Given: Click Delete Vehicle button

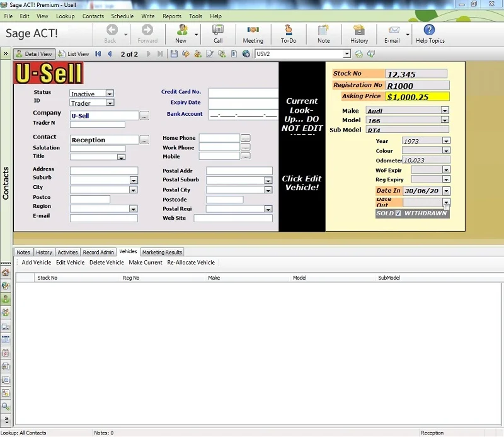Looking at the screenshot, I should coord(106,263).
